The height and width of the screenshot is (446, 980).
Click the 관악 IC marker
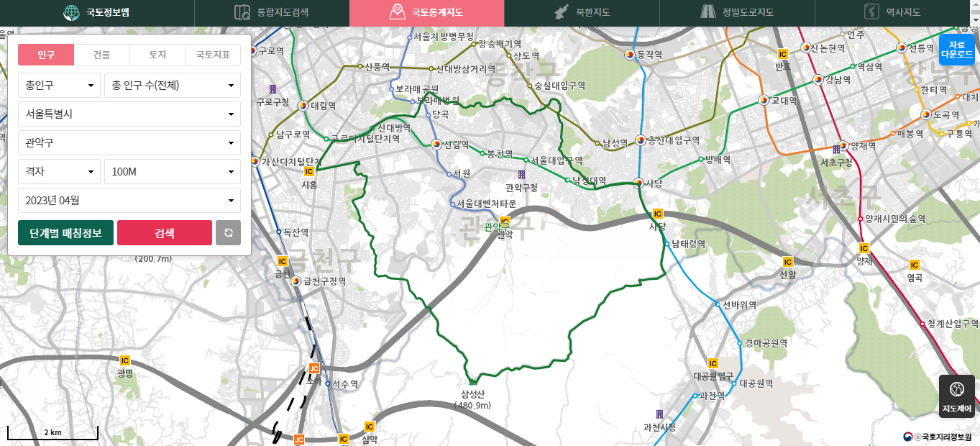[504, 222]
